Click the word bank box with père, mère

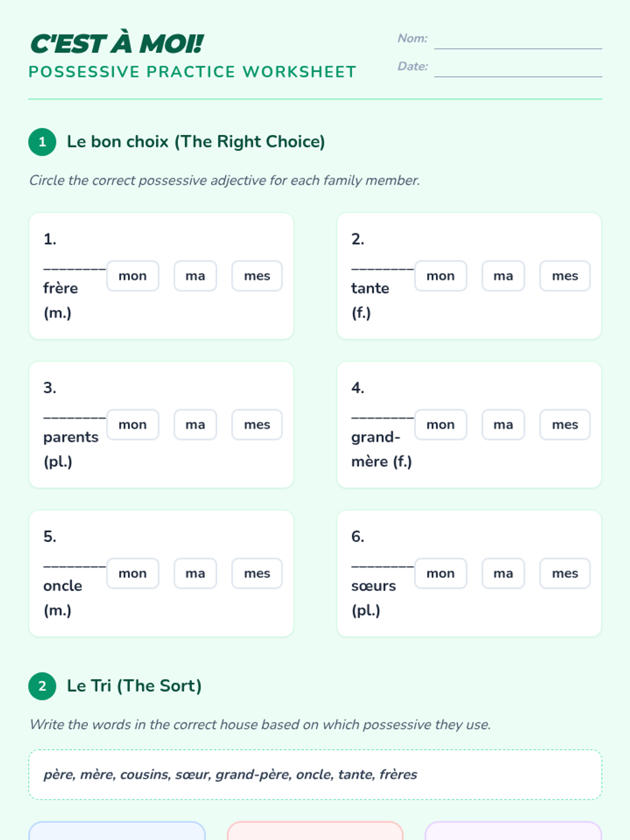click(x=315, y=775)
